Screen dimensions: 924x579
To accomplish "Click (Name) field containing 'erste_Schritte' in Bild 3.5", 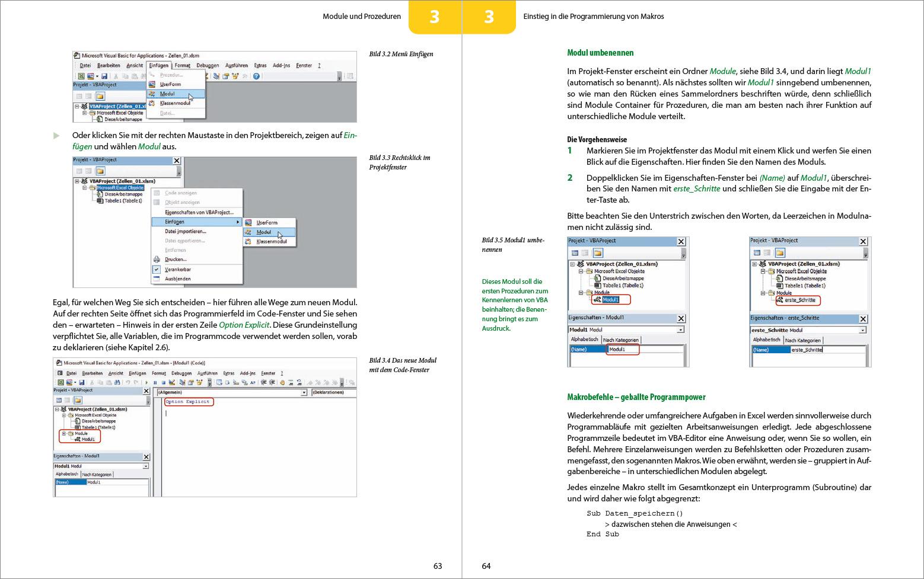I will (828, 350).
